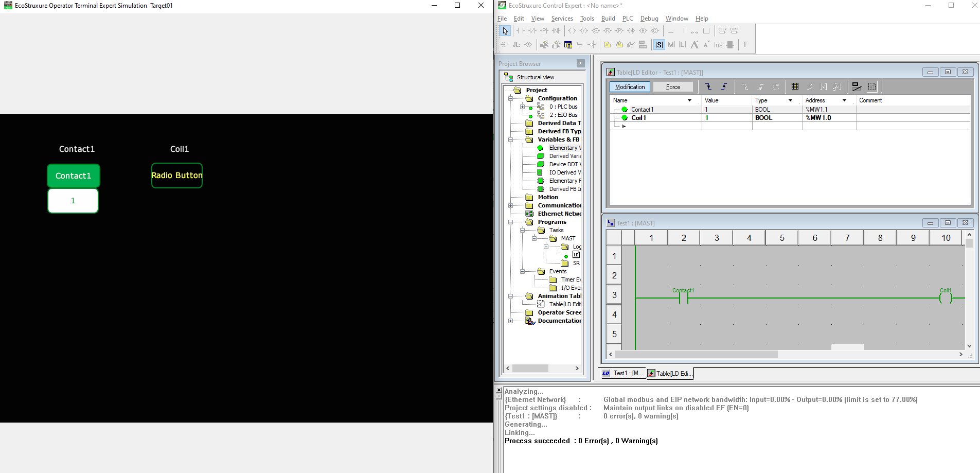This screenshot has height=473, width=980.
Task: Open the Build menu
Action: tap(608, 19)
